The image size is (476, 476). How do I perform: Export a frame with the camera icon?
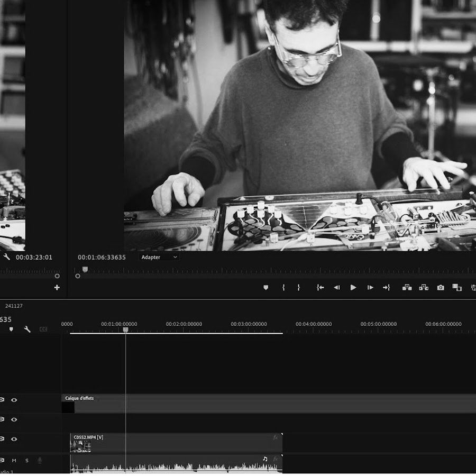point(441,288)
